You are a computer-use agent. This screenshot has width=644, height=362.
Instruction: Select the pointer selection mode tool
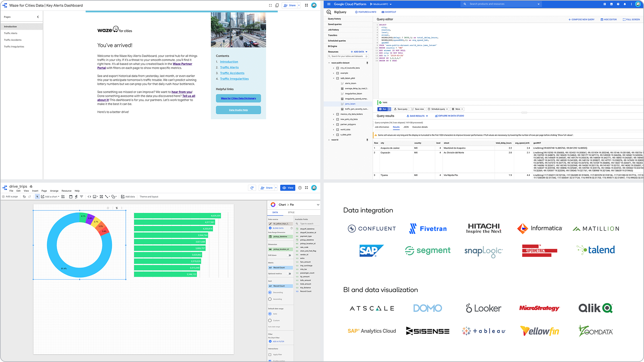[x=37, y=197]
